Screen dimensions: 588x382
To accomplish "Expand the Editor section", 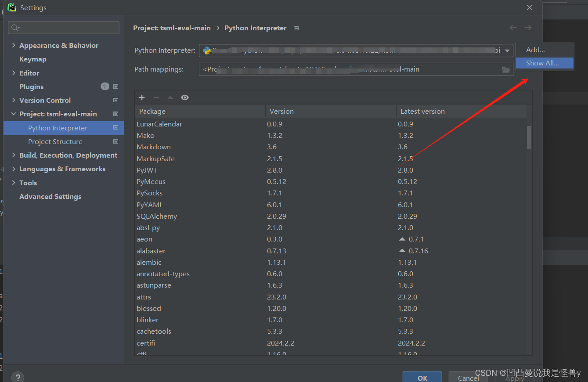I will [x=14, y=73].
